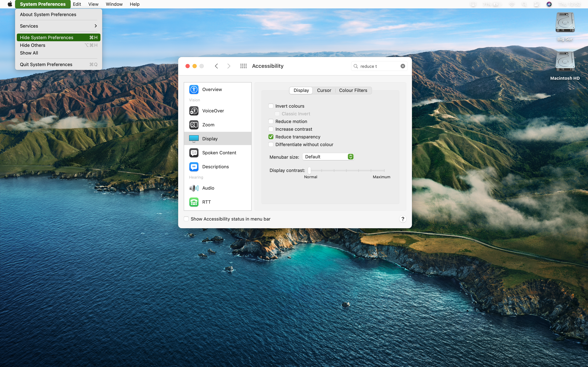
Task: Select the Zoom sidebar icon
Action: (194, 125)
